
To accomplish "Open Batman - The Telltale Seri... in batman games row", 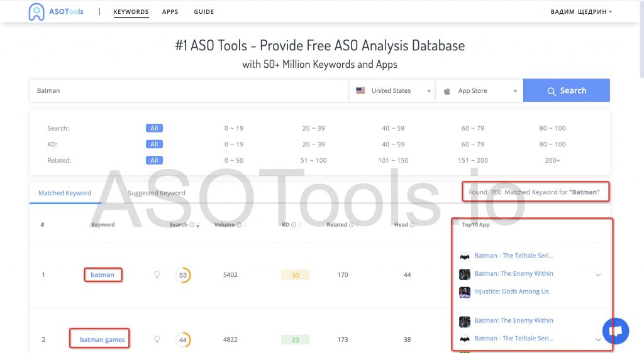I will click(514, 339).
